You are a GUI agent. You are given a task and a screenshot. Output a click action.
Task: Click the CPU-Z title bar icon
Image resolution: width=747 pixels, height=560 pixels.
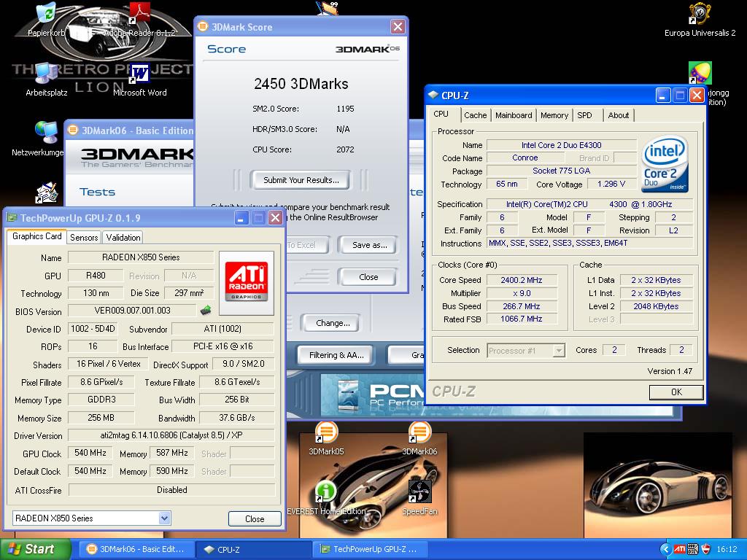[x=433, y=96]
